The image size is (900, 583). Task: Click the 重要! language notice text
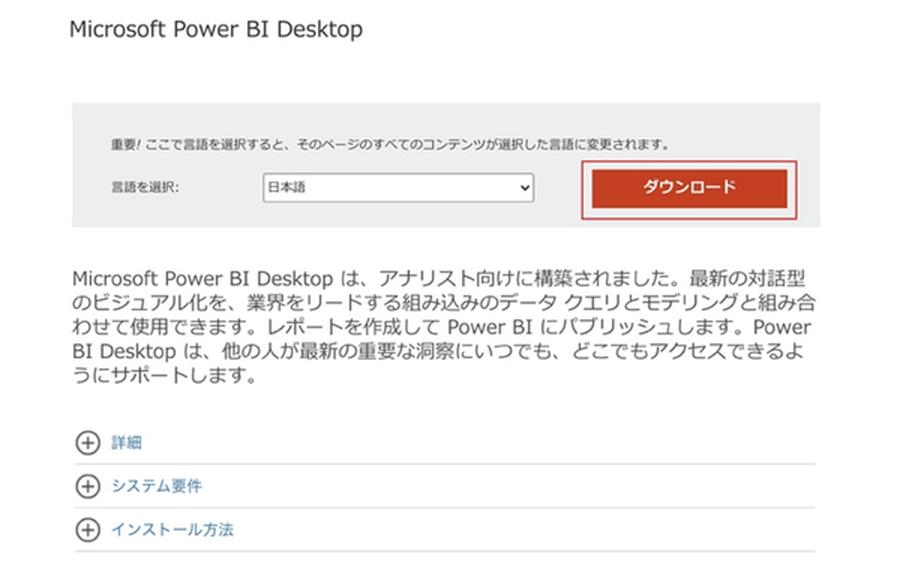[x=390, y=145]
